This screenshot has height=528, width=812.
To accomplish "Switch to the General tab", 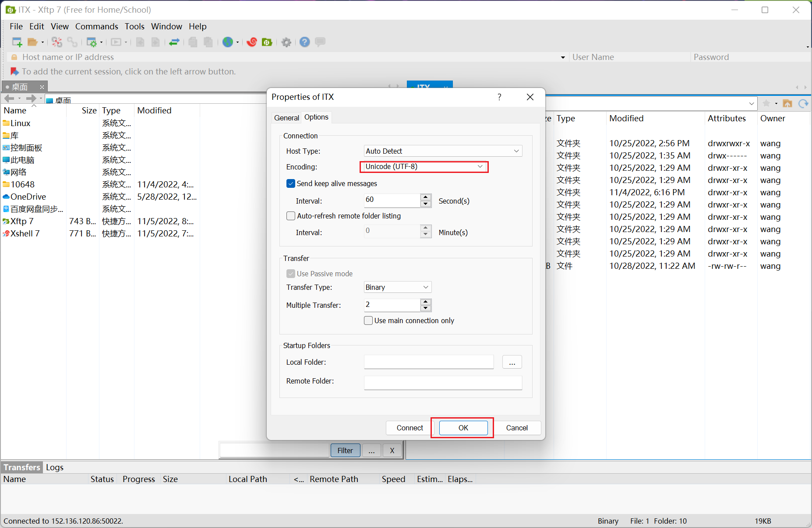I will click(286, 118).
